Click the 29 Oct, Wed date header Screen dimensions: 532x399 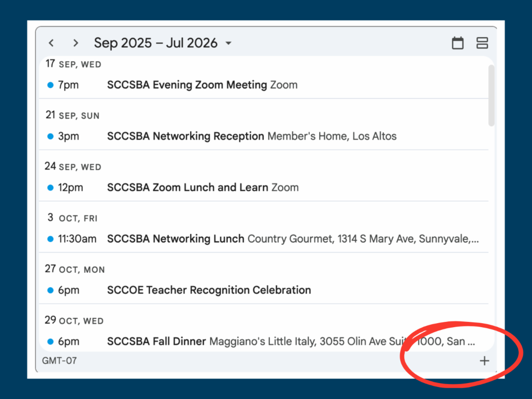[x=74, y=321]
